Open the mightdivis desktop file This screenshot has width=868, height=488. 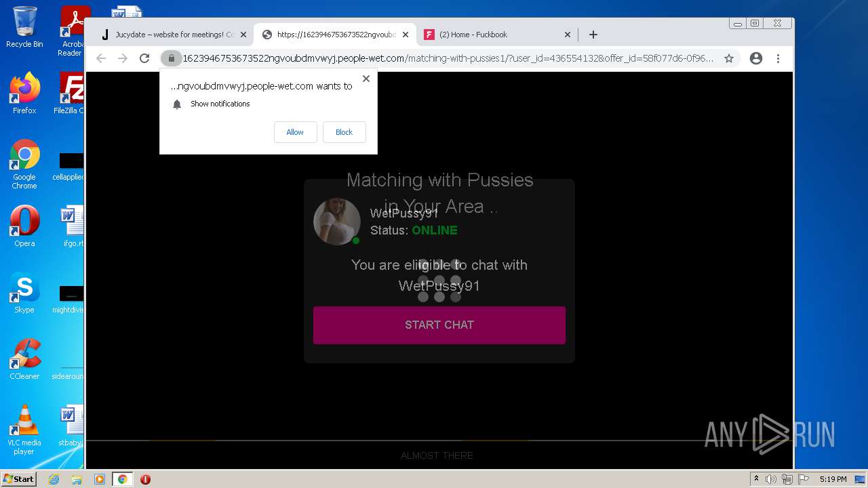[68, 300]
